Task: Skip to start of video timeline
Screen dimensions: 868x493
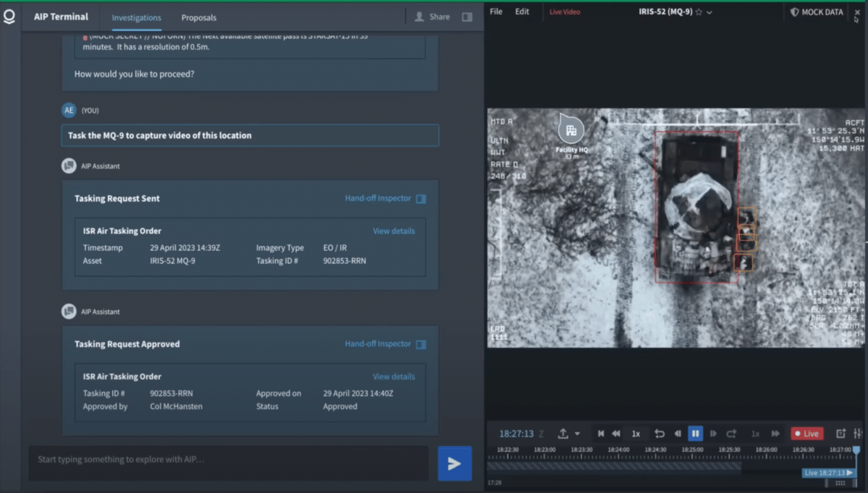Action: click(x=600, y=434)
